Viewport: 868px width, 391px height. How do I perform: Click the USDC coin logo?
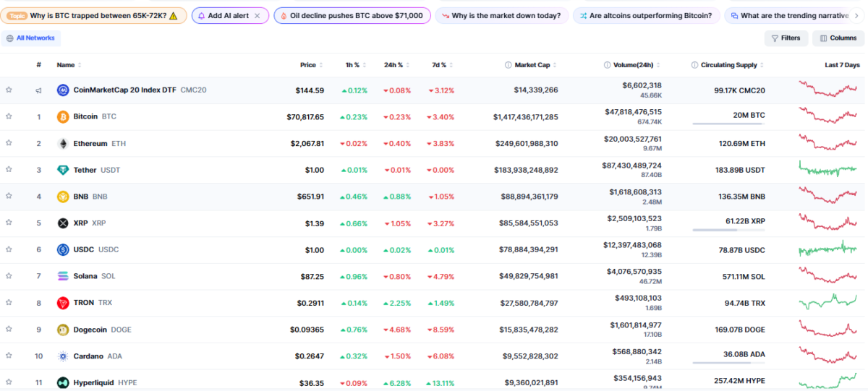(63, 249)
